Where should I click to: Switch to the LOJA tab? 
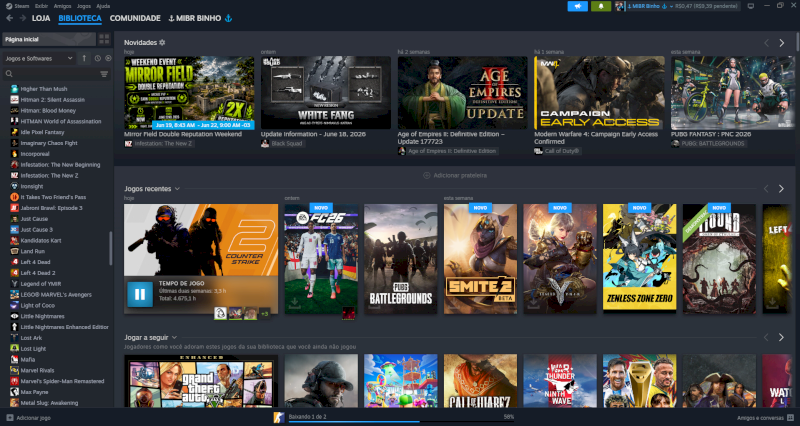point(41,18)
